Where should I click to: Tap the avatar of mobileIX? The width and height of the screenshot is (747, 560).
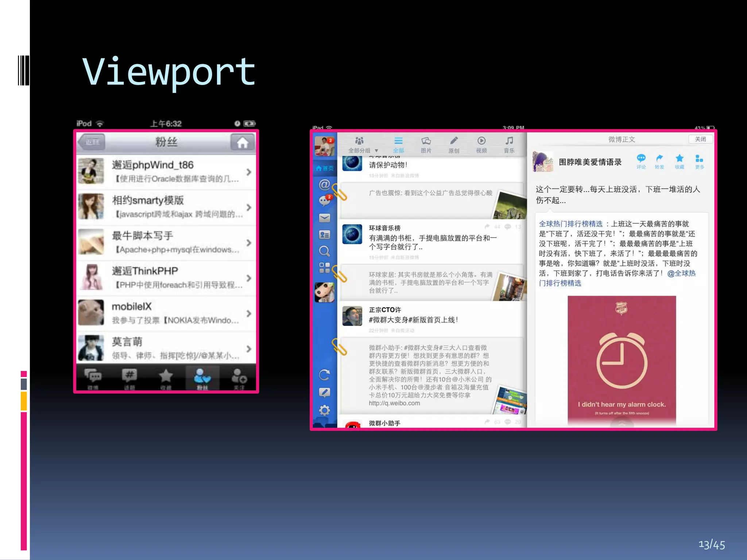point(91,312)
